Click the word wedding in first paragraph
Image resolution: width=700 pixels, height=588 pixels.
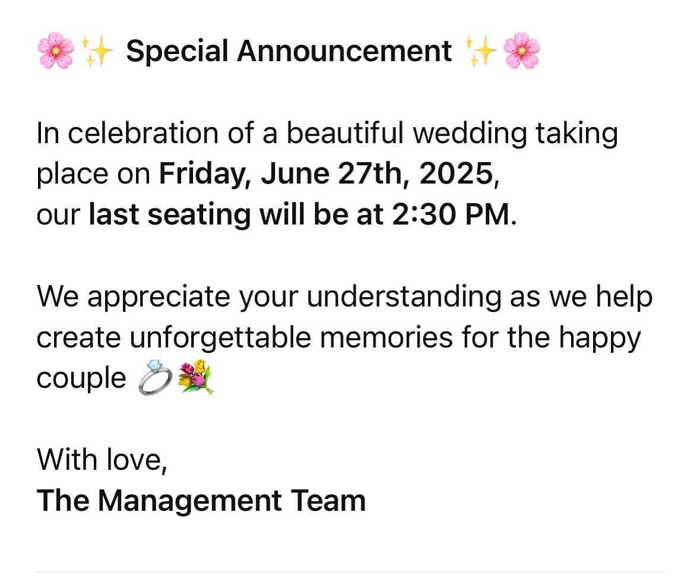pos(470,133)
